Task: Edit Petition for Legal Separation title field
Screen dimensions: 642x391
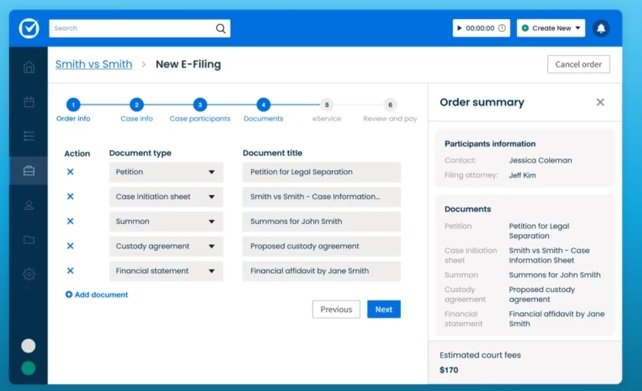Action: coord(321,172)
